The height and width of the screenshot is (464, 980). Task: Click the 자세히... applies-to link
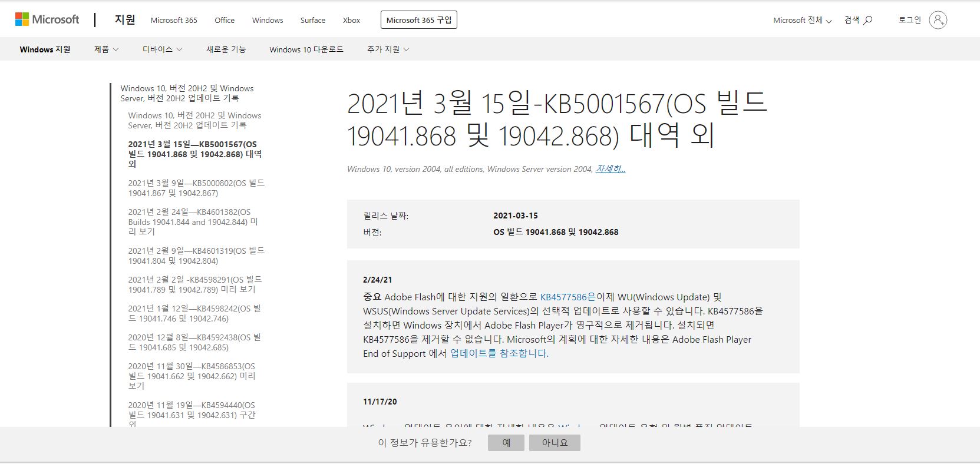[x=611, y=169]
